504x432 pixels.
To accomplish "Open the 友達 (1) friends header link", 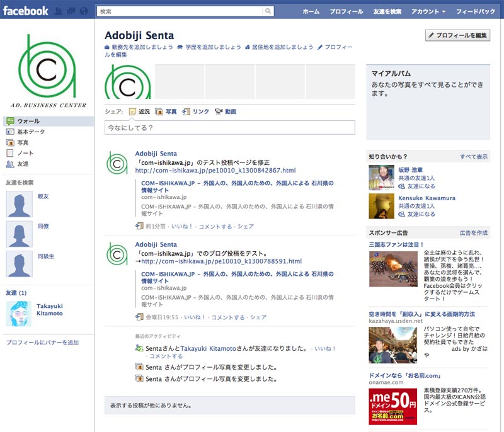I will (x=16, y=293).
